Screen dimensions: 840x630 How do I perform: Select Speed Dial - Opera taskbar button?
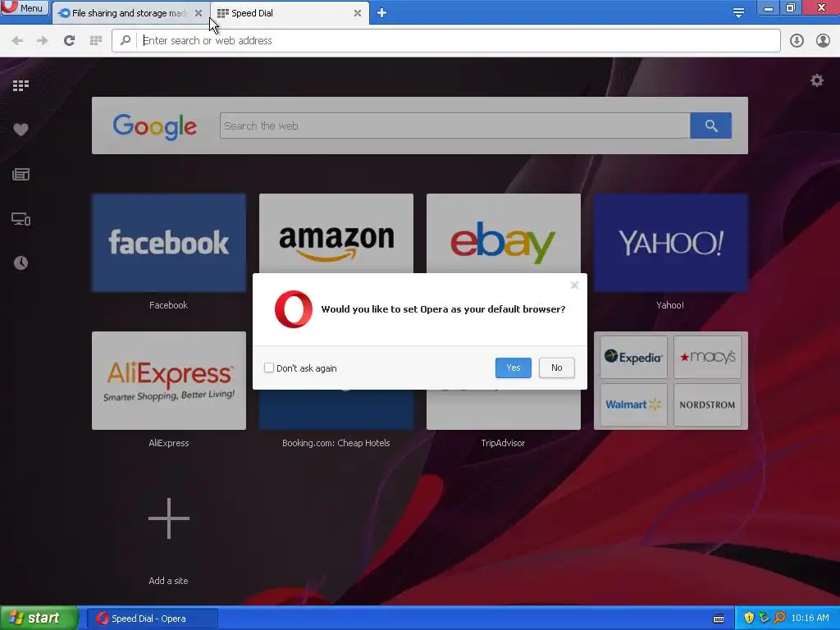click(x=152, y=619)
